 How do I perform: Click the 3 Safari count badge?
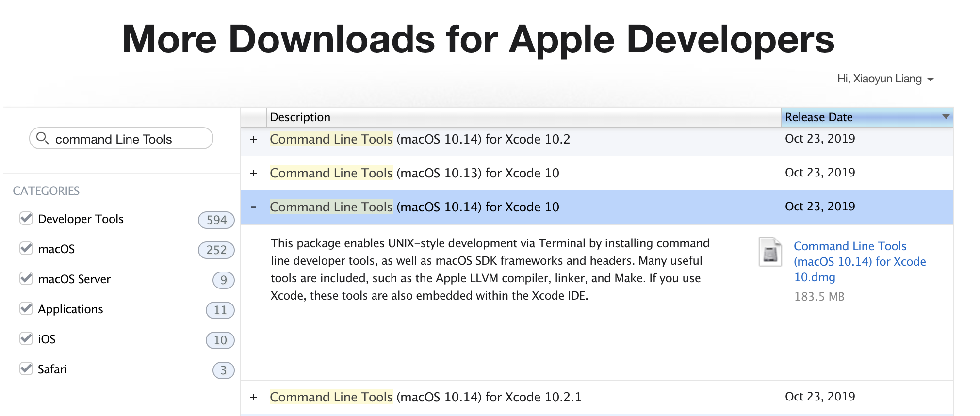pos(224,370)
